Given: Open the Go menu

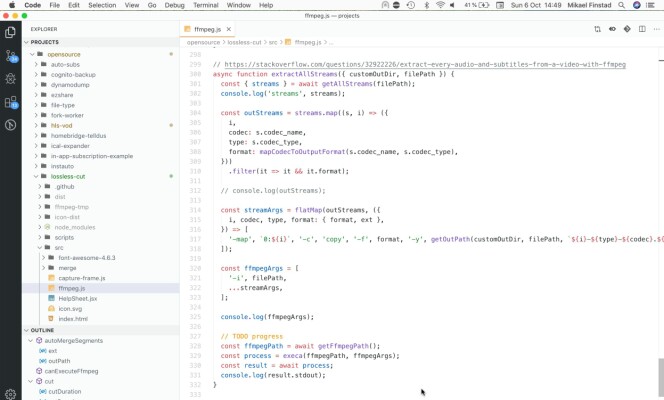Looking at the screenshot, I should click(x=152, y=5).
